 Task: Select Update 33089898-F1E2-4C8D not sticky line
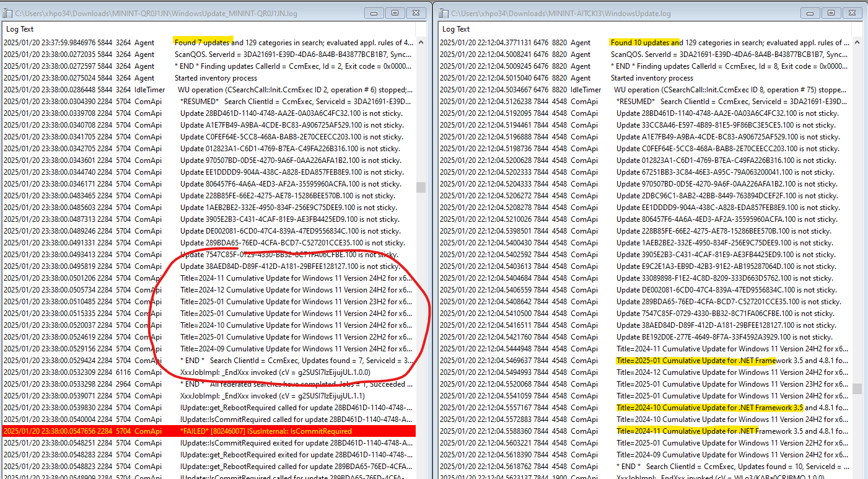click(645, 278)
